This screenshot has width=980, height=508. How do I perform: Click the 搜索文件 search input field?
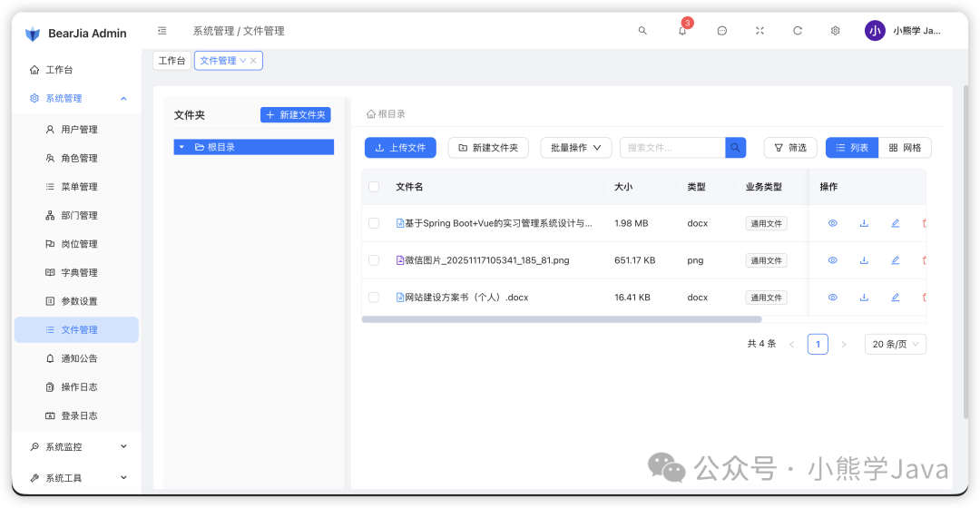671,148
